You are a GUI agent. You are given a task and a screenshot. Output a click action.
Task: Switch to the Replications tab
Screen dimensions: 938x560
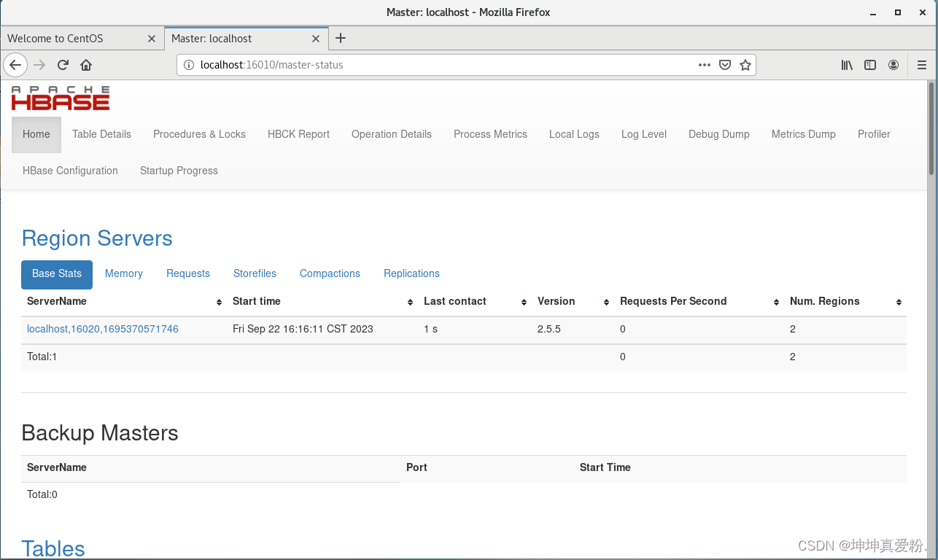click(x=411, y=273)
